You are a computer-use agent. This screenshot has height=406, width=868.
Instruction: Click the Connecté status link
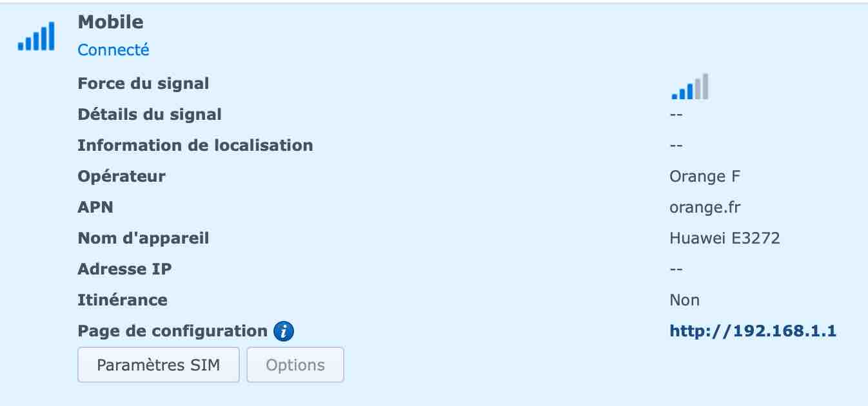pos(113,50)
